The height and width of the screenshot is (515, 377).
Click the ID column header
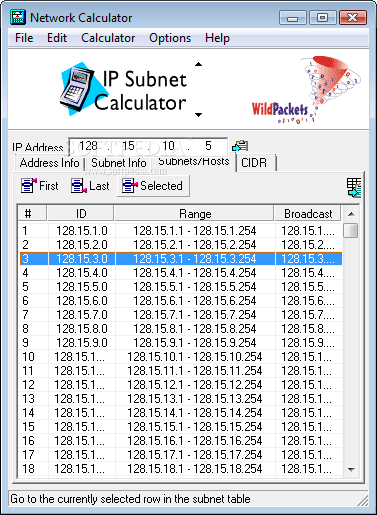(81, 213)
